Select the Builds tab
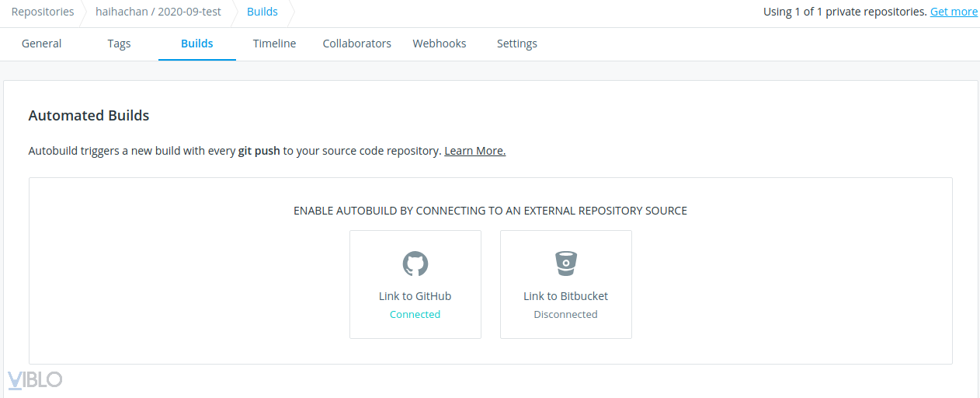Image resolution: width=980 pixels, height=398 pixels. (197, 44)
